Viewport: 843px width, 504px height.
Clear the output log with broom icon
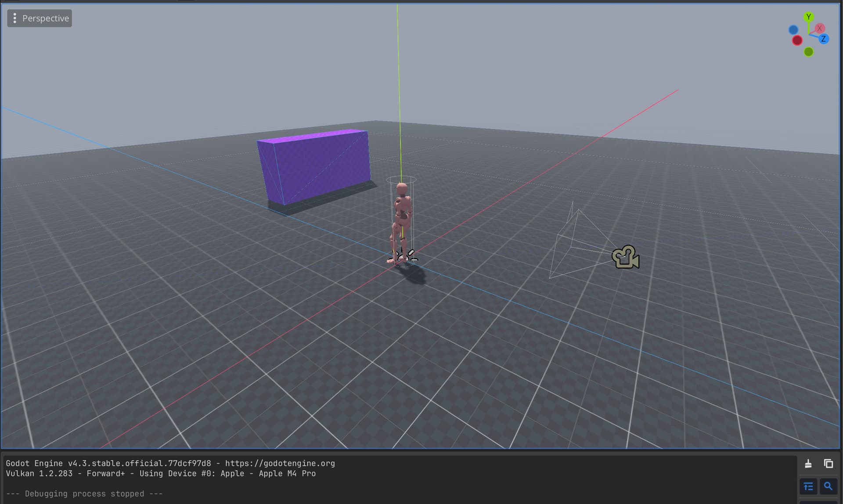pyautogui.click(x=808, y=464)
